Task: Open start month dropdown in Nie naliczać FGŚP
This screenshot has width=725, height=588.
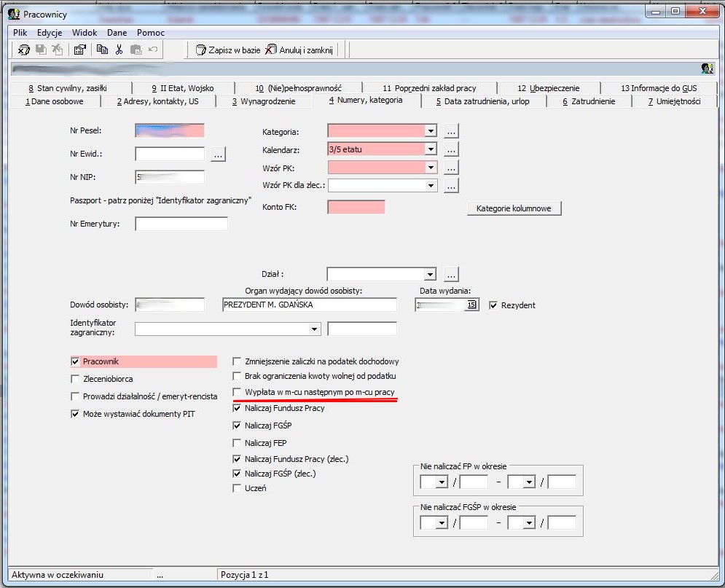Action: click(442, 523)
